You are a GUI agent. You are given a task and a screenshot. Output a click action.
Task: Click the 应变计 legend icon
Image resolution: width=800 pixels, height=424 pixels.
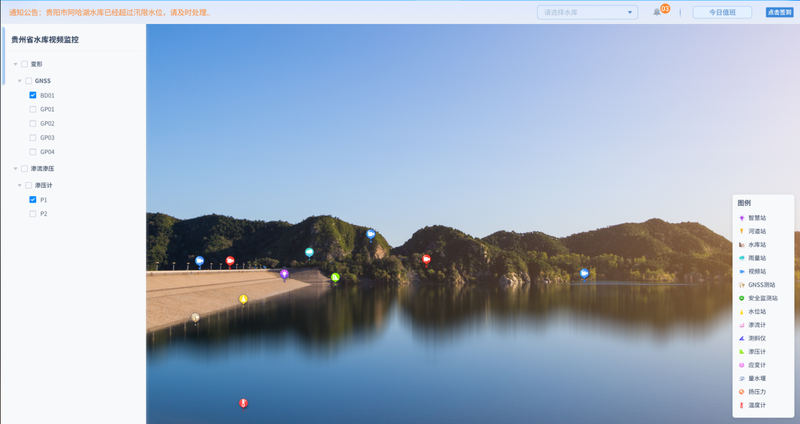pyautogui.click(x=742, y=365)
